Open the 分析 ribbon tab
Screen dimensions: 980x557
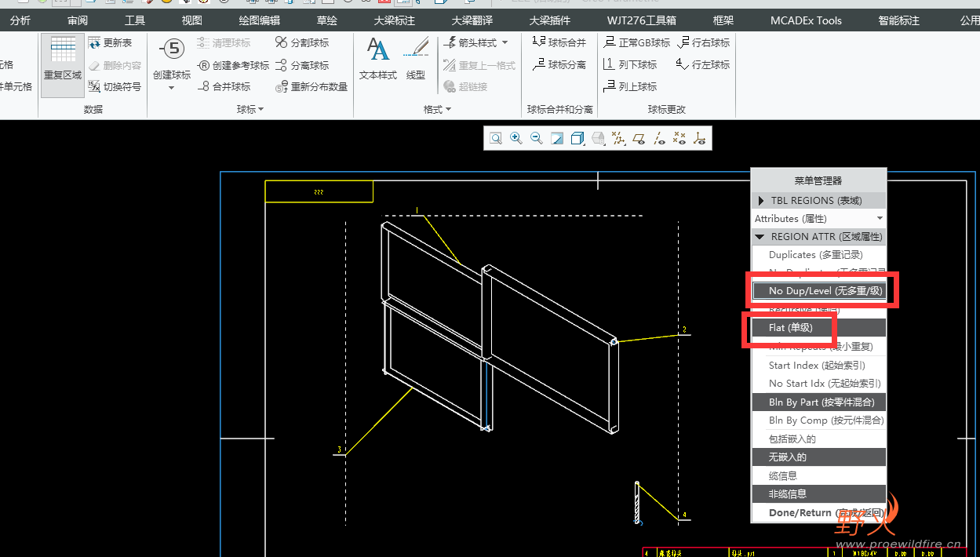point(20,20)
